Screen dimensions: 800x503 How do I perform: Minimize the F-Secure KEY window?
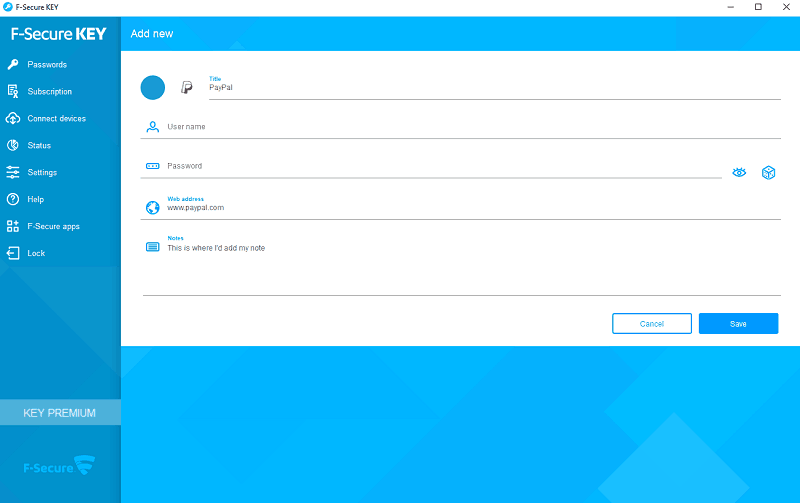731,7
